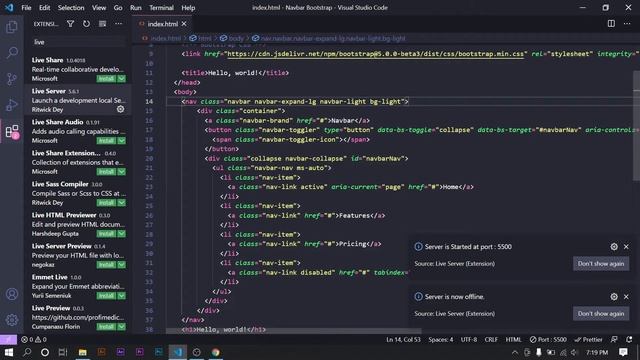Click Don't show again for Server is Started

pyautogui.click(x=601, y=264)
